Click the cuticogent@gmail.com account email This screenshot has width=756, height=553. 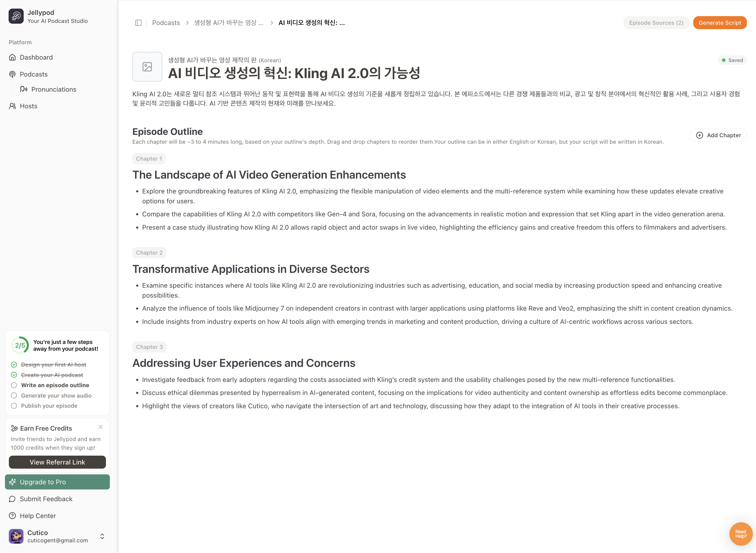coord(58,540)
